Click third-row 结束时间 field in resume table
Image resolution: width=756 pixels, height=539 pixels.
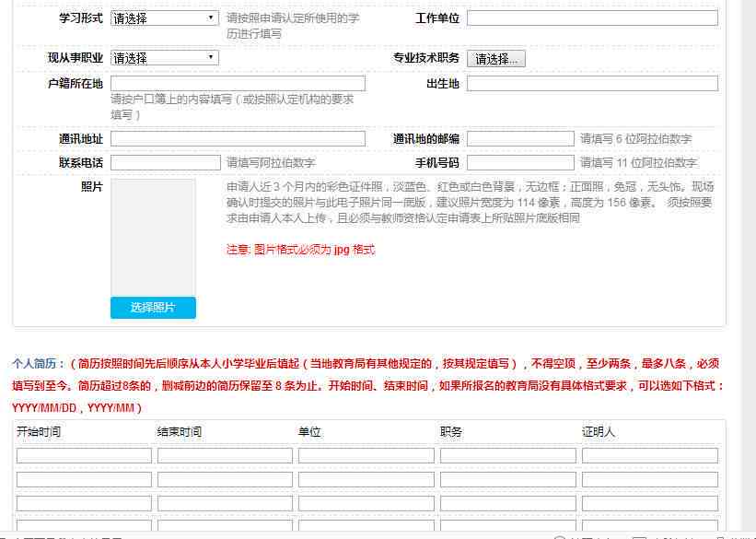225,504
